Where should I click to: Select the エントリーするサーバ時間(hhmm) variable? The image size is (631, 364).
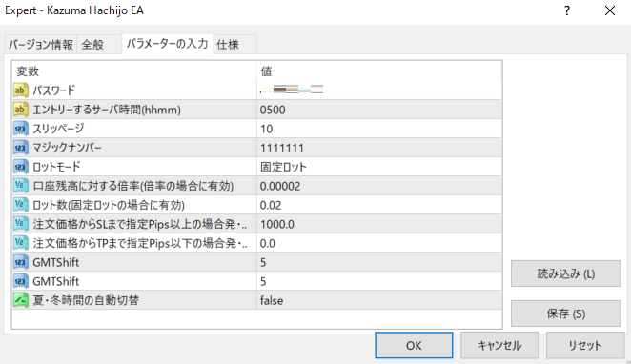[x=107, y=110]
